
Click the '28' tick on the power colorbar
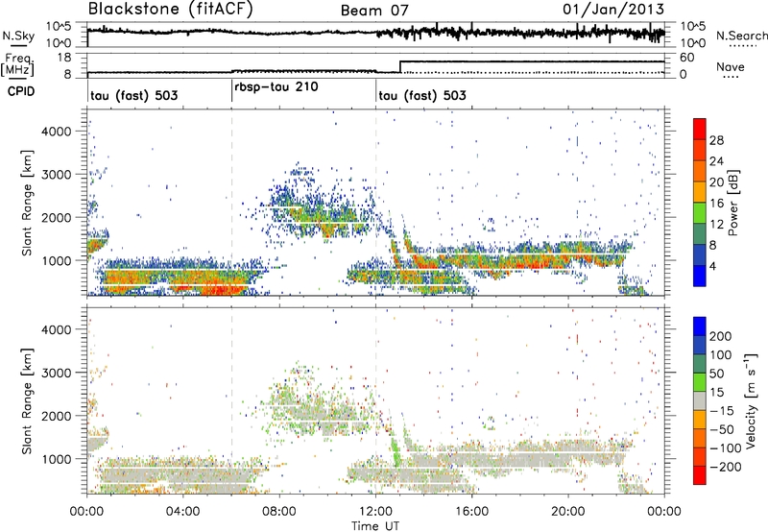[x=716, y=140]
